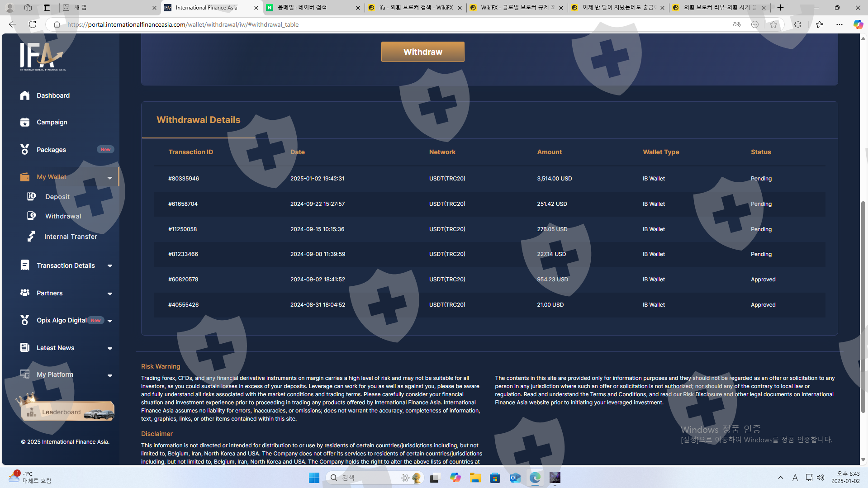This screenshot has width=868, height=488.
Task: Close the 네이버 검색 tab
Action: click(358, 8)
